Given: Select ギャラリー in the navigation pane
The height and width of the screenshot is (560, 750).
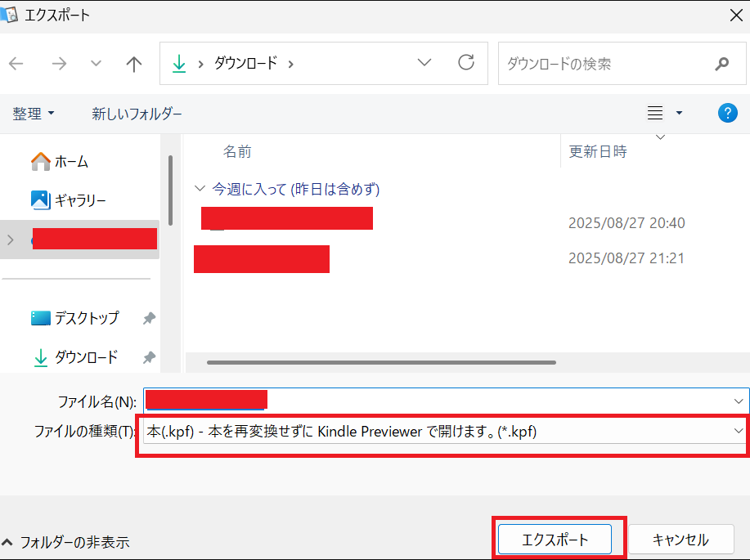Looking at the screenshot, I should [69, 200].
